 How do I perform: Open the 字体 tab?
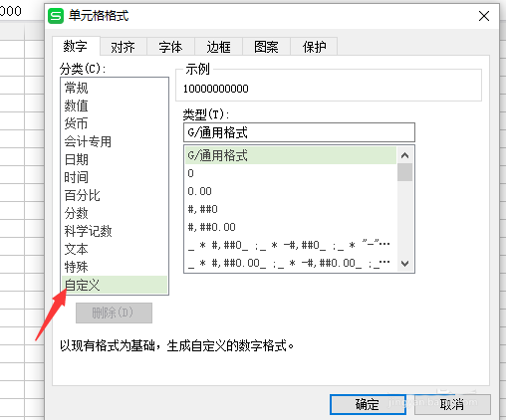point(170,47)
